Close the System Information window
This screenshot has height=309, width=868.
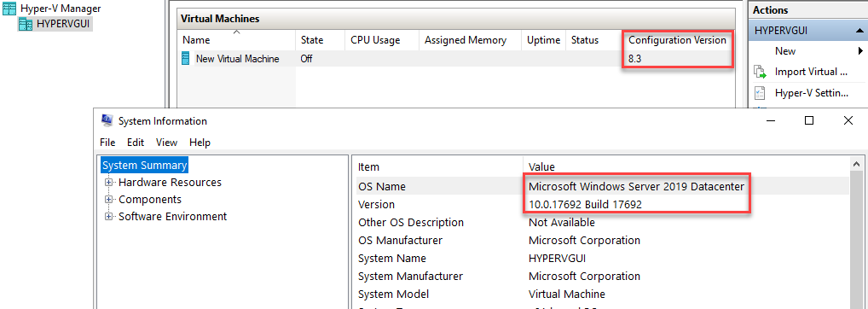point(848,120)
